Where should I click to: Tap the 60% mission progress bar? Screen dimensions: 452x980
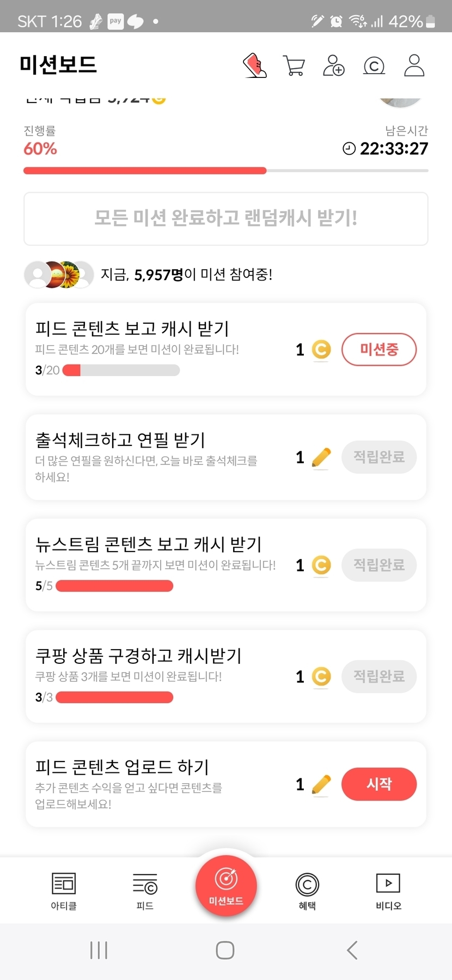tap(226, 171)
